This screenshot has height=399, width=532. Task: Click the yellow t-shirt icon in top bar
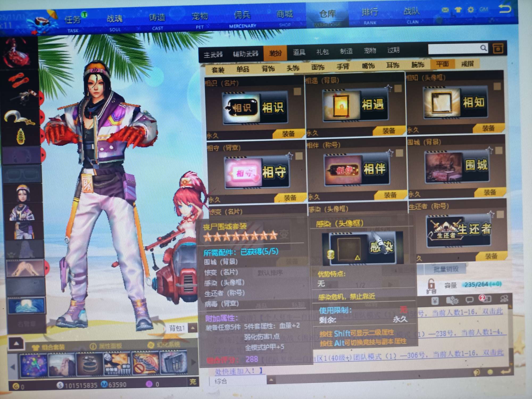click(x=458, y=10)
